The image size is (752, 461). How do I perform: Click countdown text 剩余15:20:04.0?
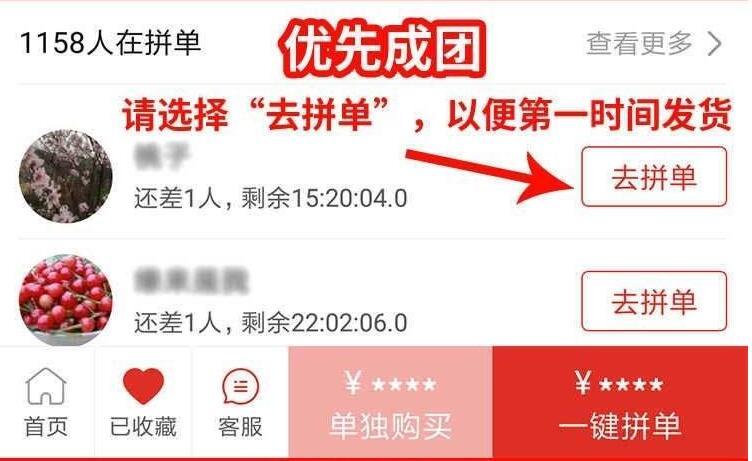coord(324,198)
